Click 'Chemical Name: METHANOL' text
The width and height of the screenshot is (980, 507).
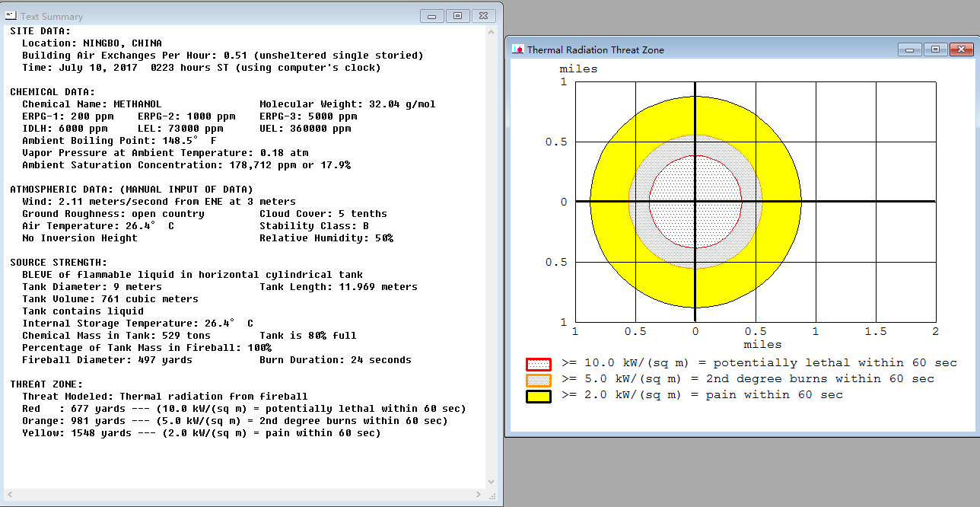coord(92,104)
